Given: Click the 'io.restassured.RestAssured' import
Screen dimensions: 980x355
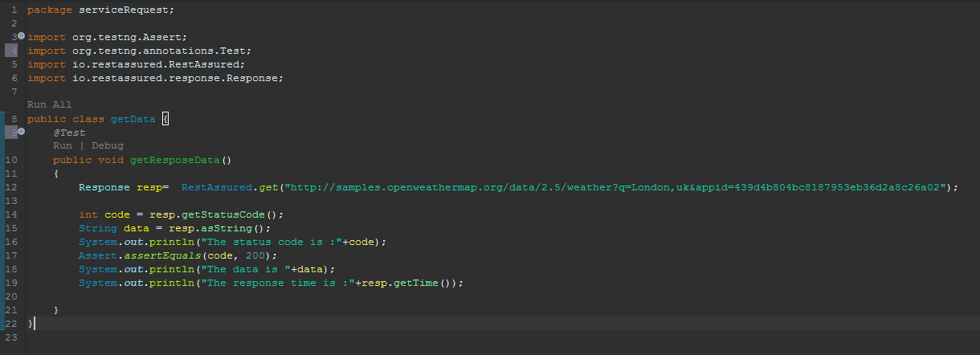Looking at the screenshot, I should tap(156, 64).
